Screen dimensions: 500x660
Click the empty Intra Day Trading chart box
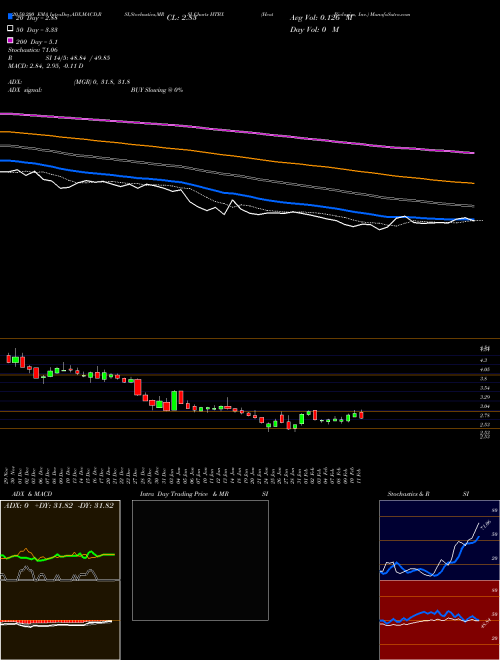pos(200,560)
